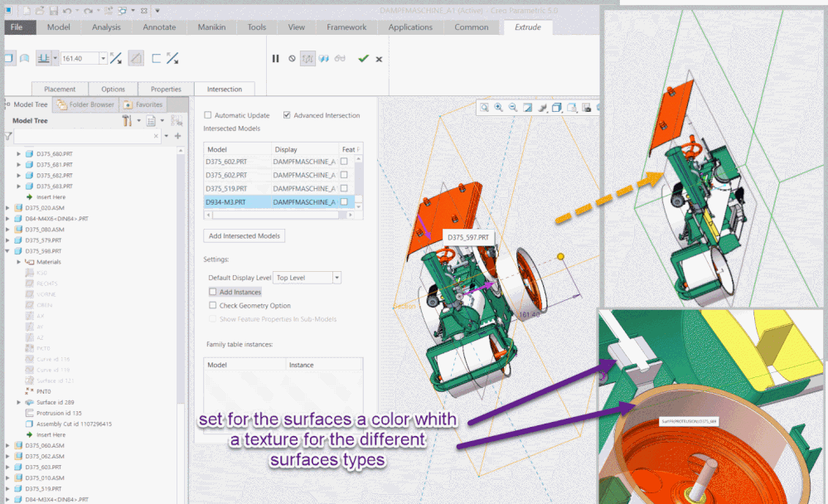Click the Open file folder icon
Image resolution: width=828 pixels, height=504 pixels.
tap(40, 11)
